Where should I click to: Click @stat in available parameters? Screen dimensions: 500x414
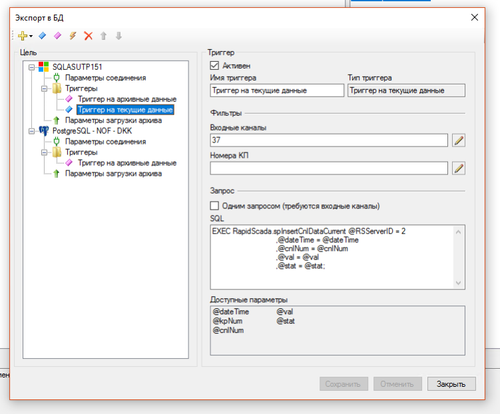[x=286, y=321]
